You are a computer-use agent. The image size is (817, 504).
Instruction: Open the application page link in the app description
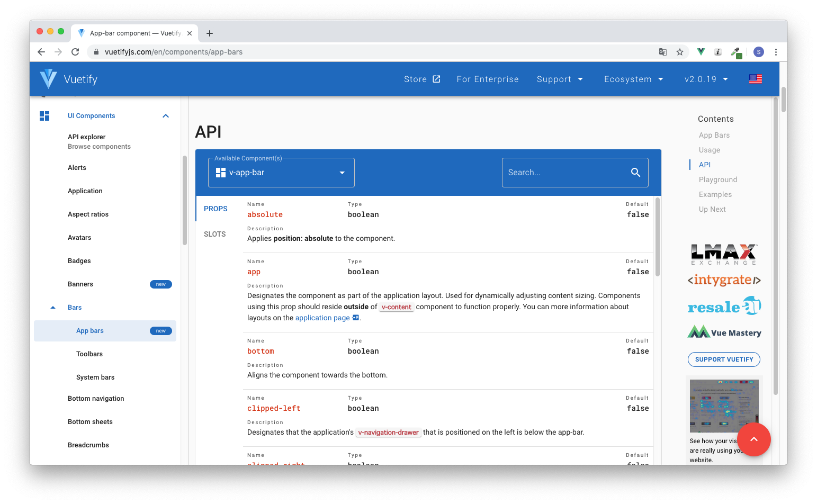click(x=322, y=318)
